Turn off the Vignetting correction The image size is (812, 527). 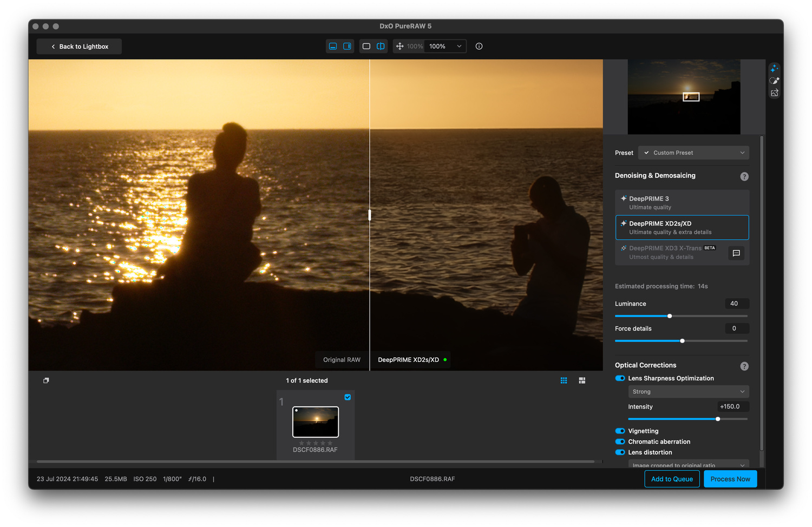(x=620, y=431)
